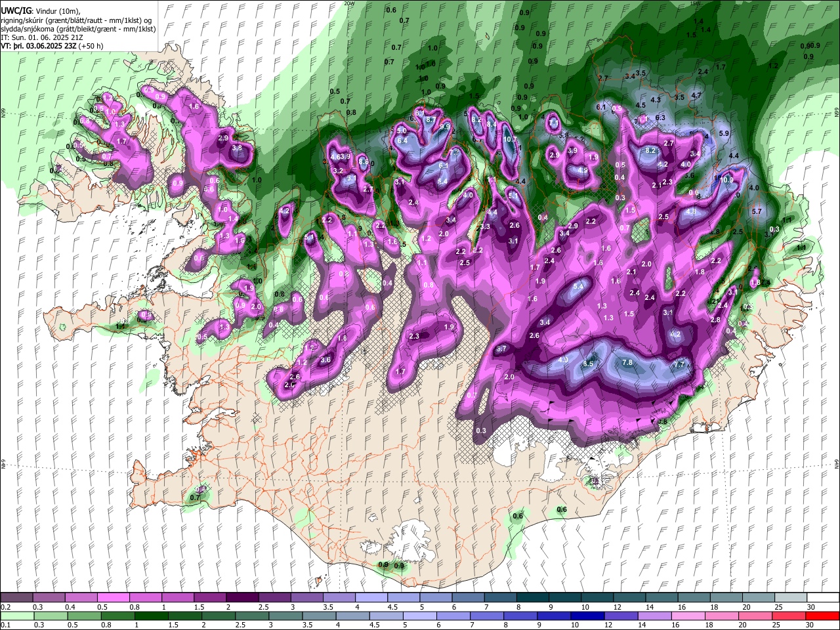This screenshot has width=840, height=630.
Task: Click the 7.7 value on the map
Action: click(x=679, y=364)
